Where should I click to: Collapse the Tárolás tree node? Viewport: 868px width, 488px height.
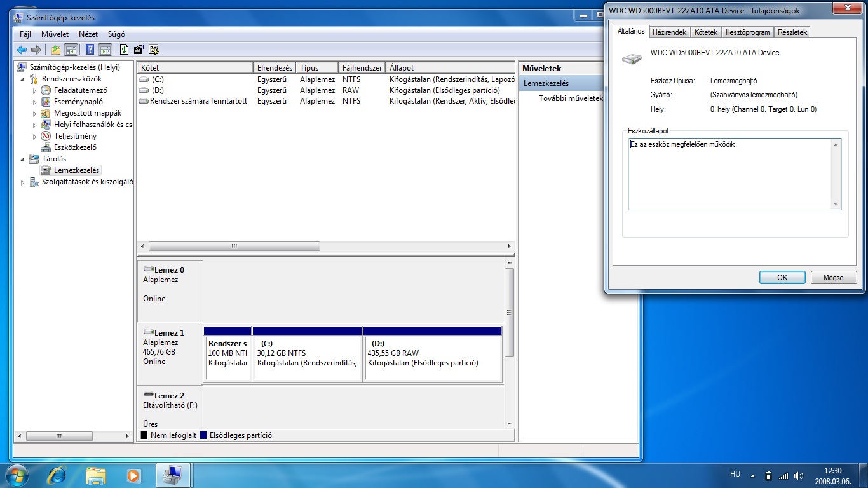pos(24,159)
